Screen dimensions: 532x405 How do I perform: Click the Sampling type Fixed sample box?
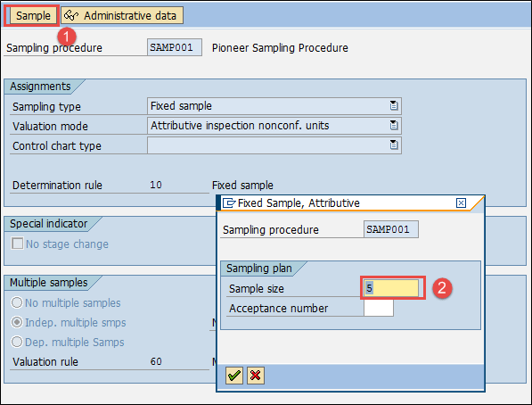click(x=274, y=106)
